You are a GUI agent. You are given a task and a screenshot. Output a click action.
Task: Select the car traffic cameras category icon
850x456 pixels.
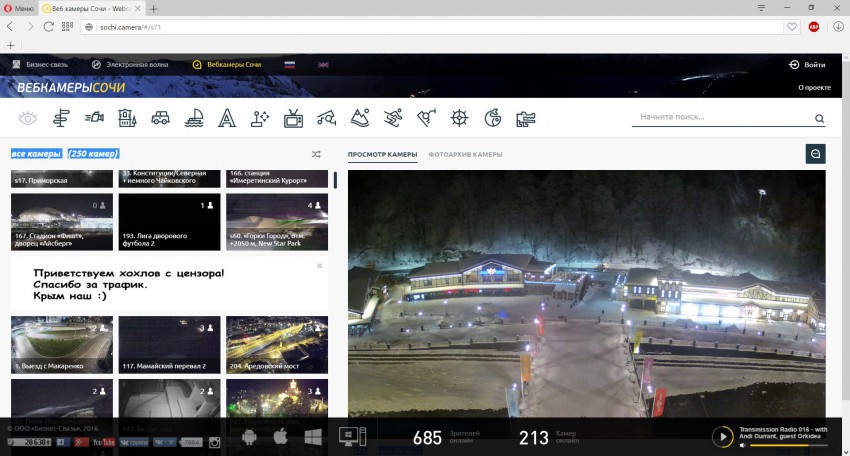pyautogui.click(x=160, y=118)
